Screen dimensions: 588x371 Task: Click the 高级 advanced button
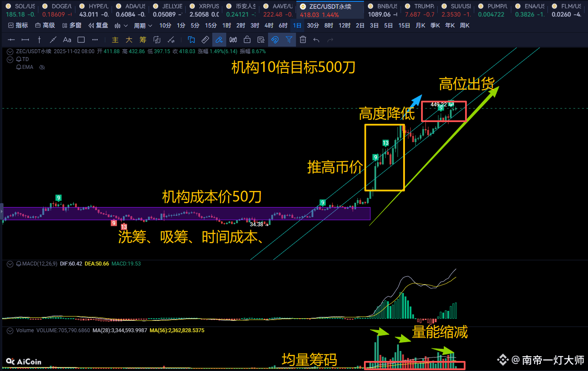[x=48, y=25]
